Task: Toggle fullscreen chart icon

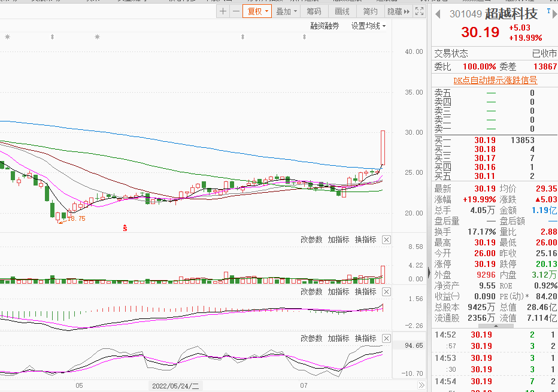Action: tap(420, 11)
